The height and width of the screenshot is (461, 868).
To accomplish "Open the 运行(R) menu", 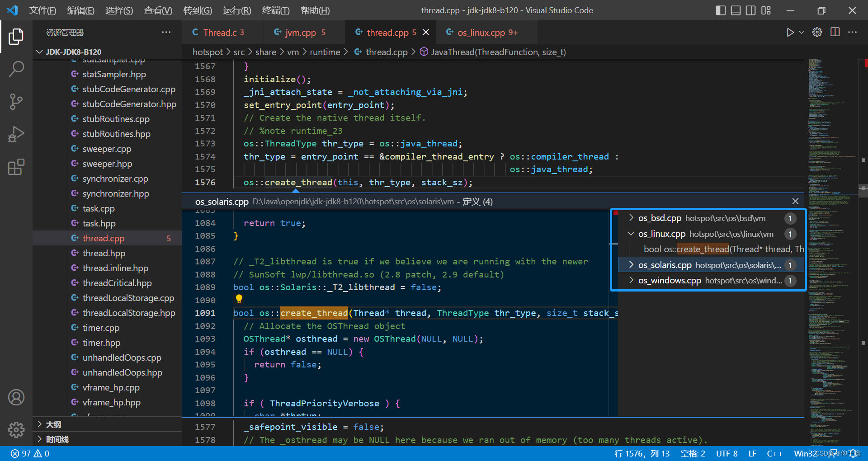I will pyautogui.click(x=237, y=10).
